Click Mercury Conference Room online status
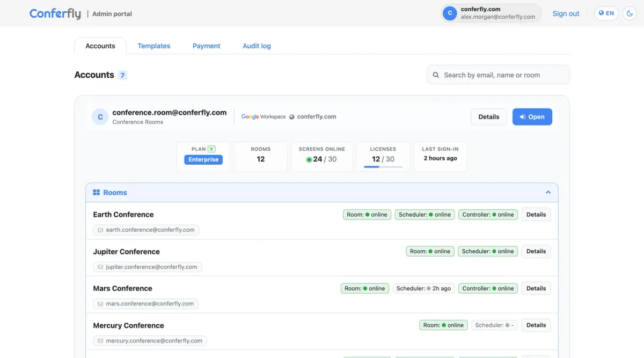Screen dimensions: 644x358 443,325
